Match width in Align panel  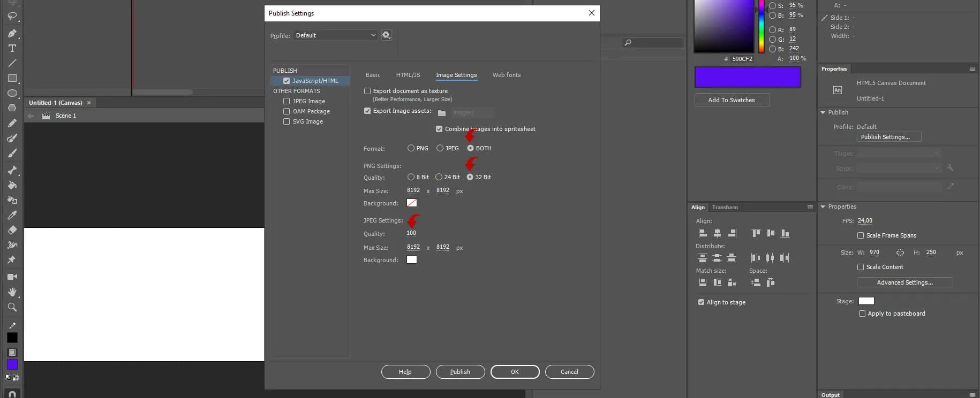click(703, 282)
